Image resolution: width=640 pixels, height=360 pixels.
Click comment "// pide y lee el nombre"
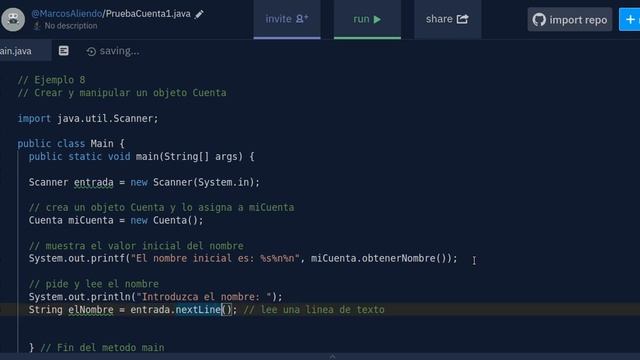(x=93, y=284)
